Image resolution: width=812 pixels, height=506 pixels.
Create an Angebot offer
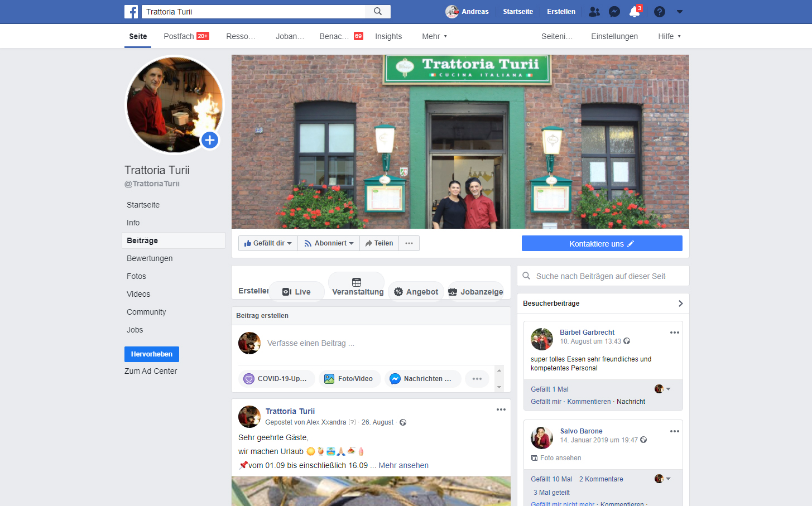click(416, 292)
